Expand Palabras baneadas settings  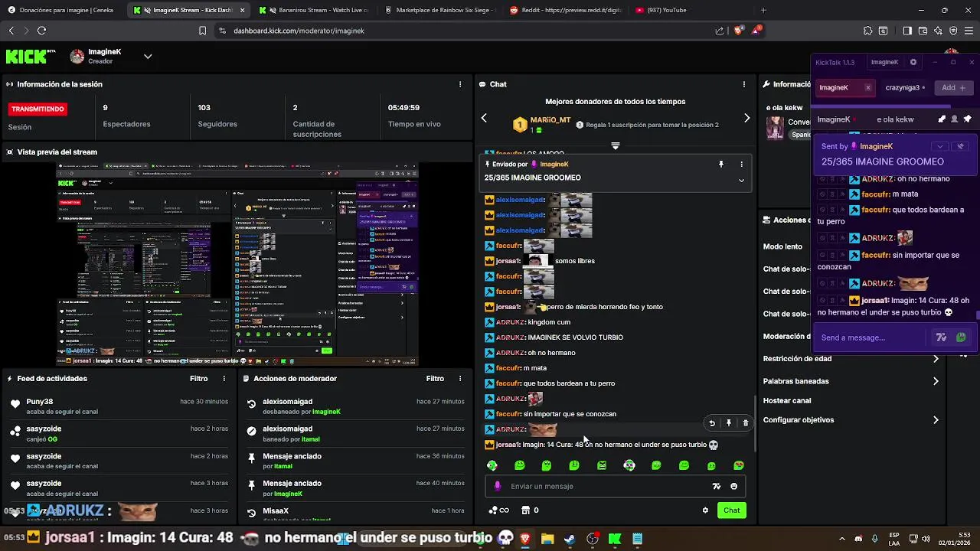tap(936, 381)
